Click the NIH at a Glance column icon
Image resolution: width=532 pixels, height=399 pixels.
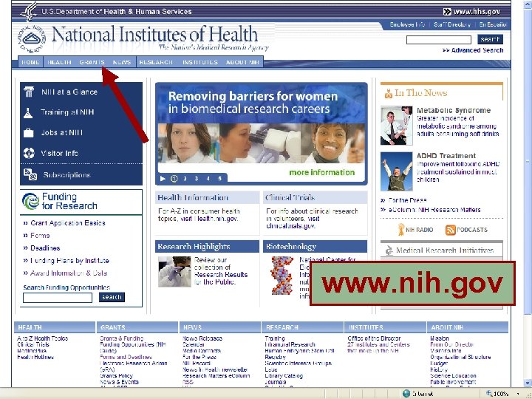[x=29, y=92]
